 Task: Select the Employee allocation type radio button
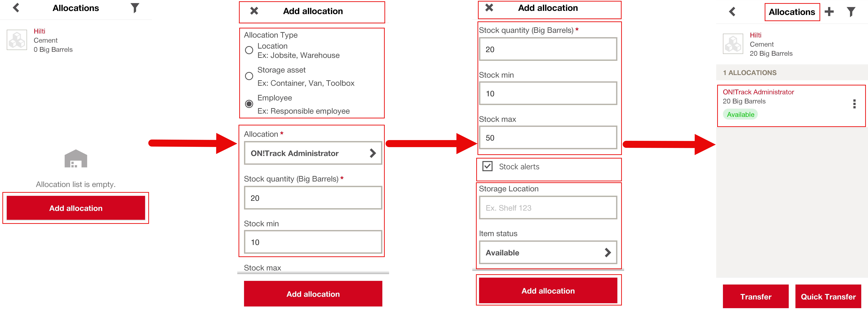tap(249, 104)
